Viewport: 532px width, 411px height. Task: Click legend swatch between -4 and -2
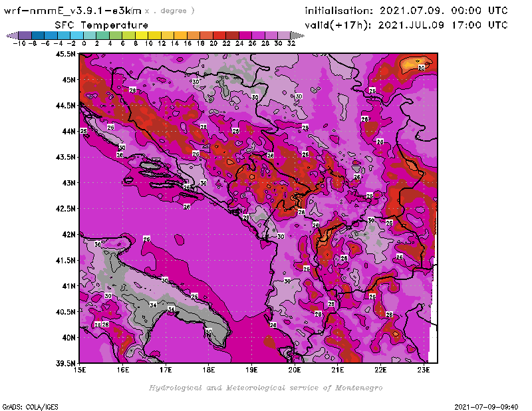pyautogui.click(x=63, y=35)
